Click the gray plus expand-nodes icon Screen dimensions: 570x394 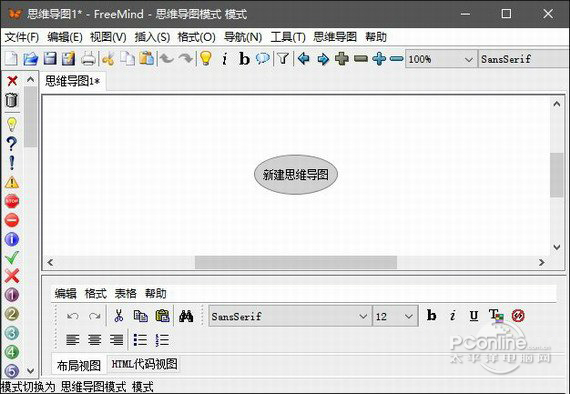(342, 59)
